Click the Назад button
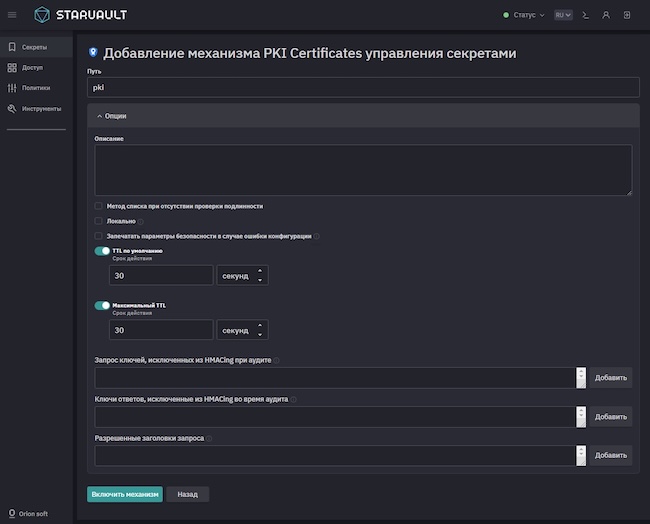Viewport: 650px width, 524px height. pos(188,494)
